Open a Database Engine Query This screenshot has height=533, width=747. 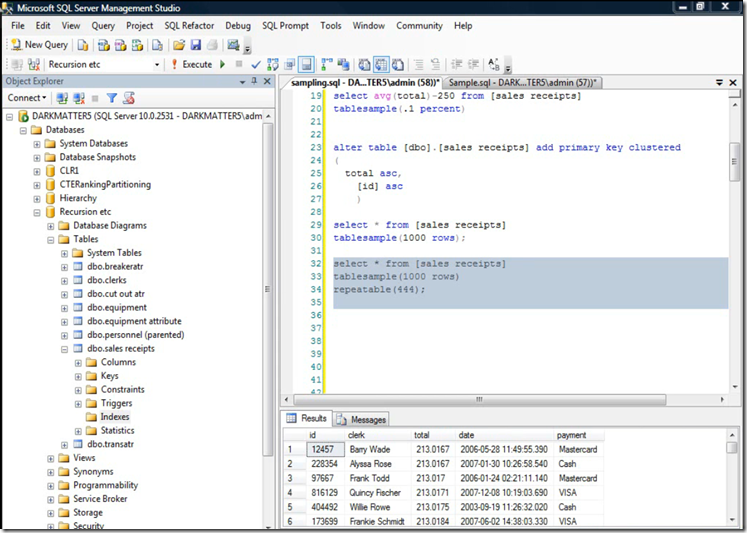(x=83, y=45)
